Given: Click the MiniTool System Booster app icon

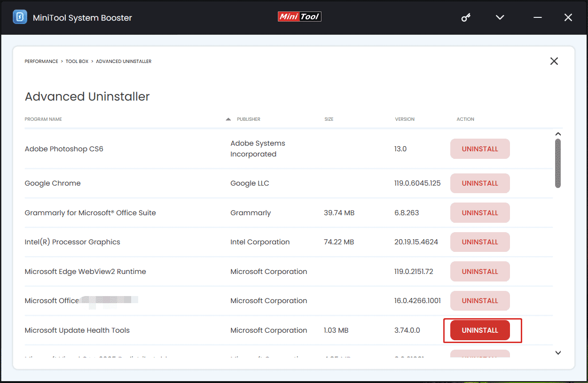Looking at the screenshot, I should coord(20,17).
